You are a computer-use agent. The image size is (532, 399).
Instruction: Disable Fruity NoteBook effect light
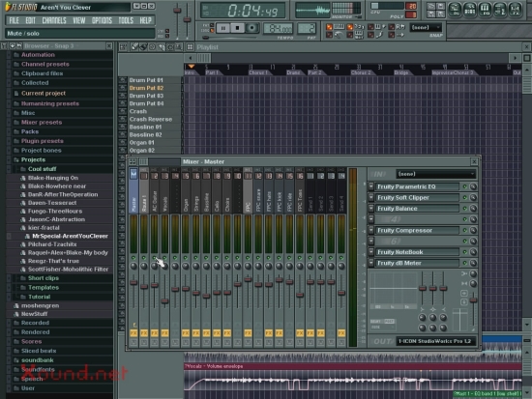pos(465,252)
